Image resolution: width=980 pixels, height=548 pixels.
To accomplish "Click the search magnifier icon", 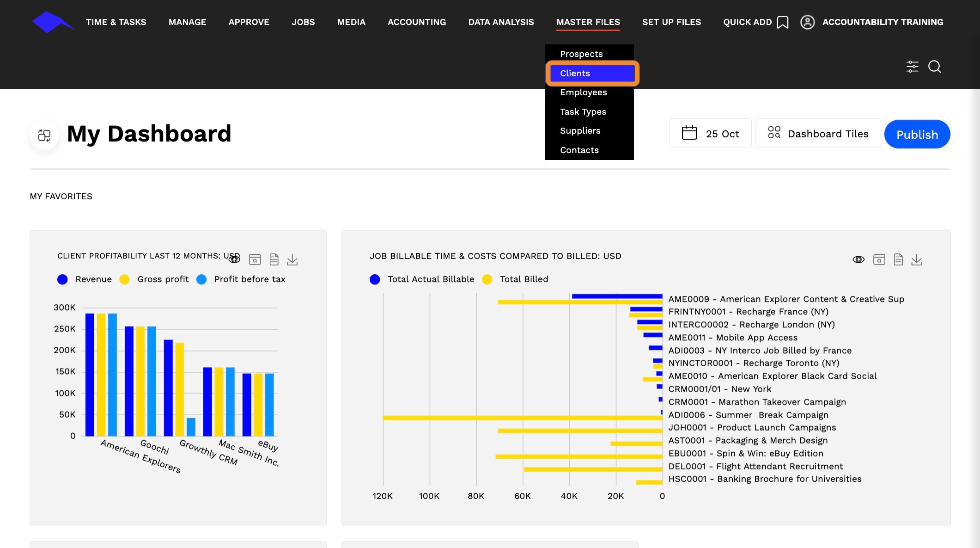I will 934,67.
